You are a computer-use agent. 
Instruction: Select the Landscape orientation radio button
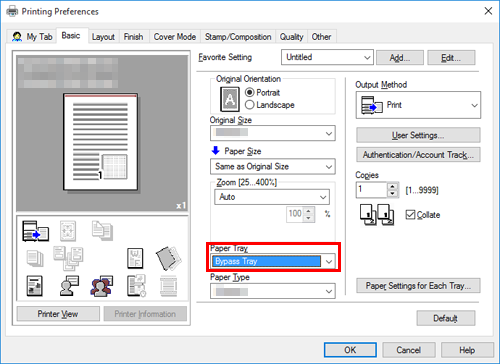pos(250,105)
